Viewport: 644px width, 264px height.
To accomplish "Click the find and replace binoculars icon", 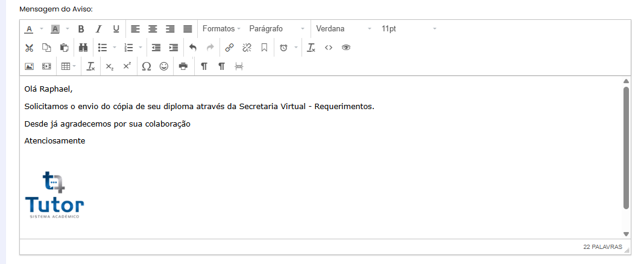I will [83, 48].
